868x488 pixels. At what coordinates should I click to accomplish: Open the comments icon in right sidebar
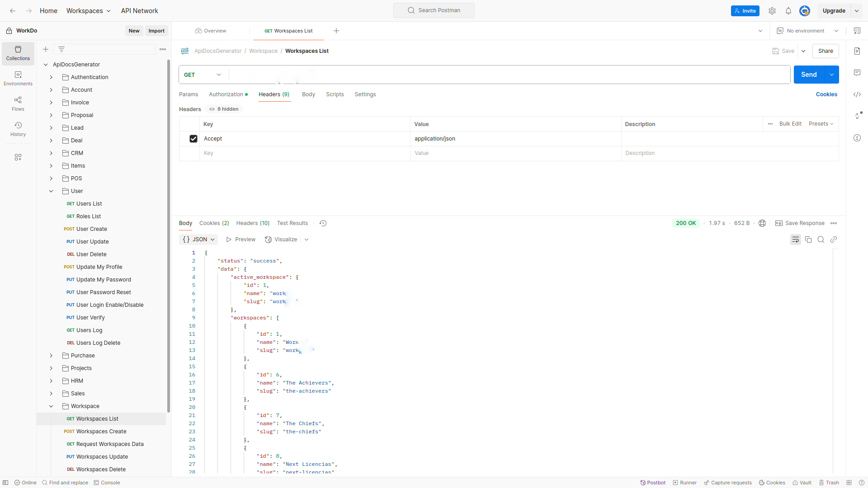pos(857,73)
